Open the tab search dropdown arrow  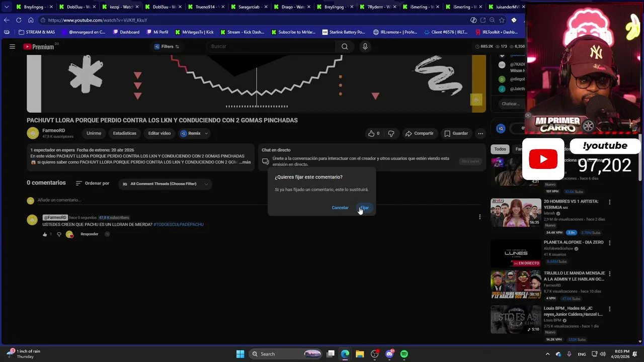(x=7, y=7)
